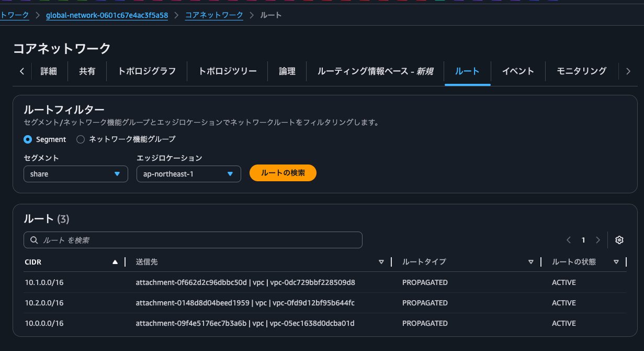
Task: Go to next page of routes
Action: coord(598,240)
